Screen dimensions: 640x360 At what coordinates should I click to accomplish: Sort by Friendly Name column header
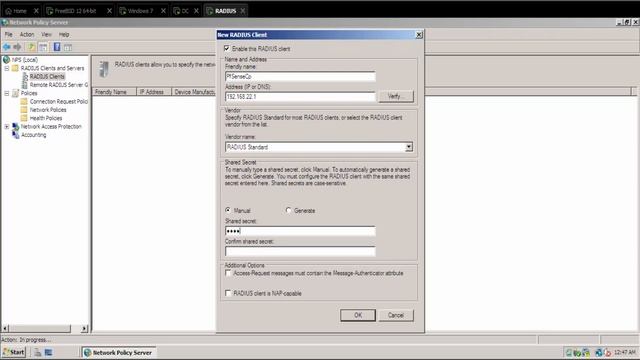click(114, 92)
